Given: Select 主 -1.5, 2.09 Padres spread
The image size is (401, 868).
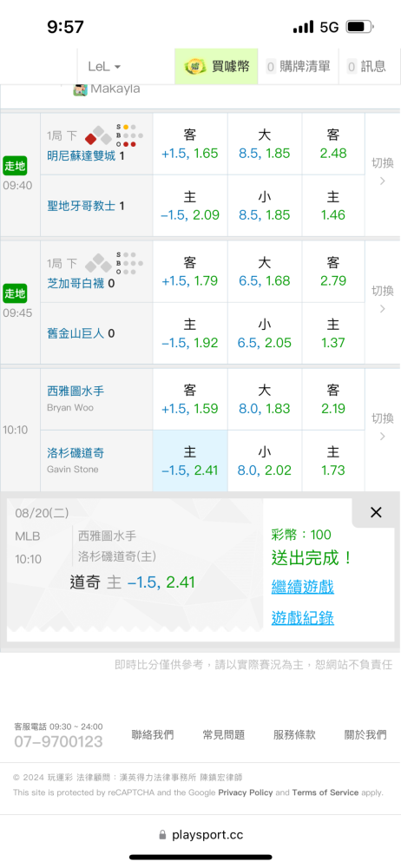Looking at the screenshot, I should [x=190, y=206].
